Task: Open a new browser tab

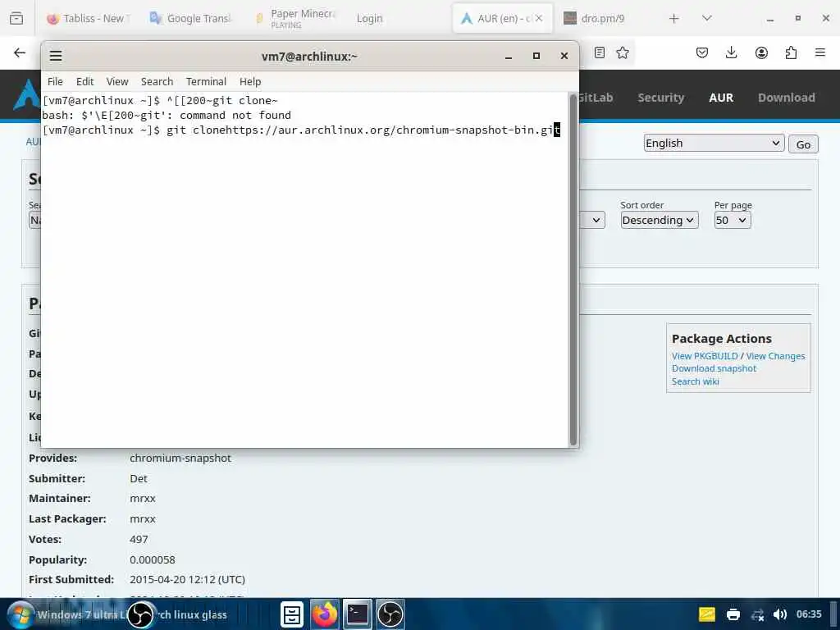Action: click(x=674, y=18)
